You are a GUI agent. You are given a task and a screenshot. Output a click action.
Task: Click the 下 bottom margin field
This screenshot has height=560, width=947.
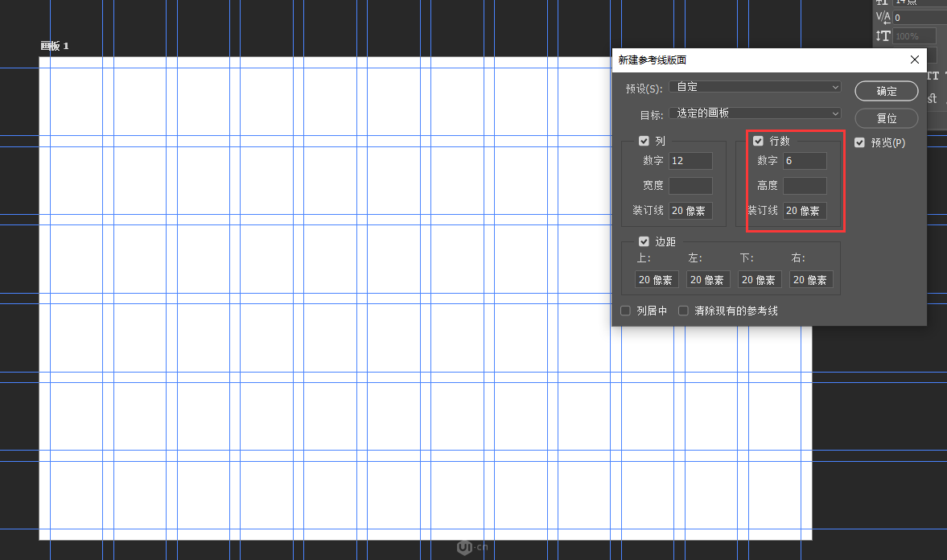tap(760, 280)
